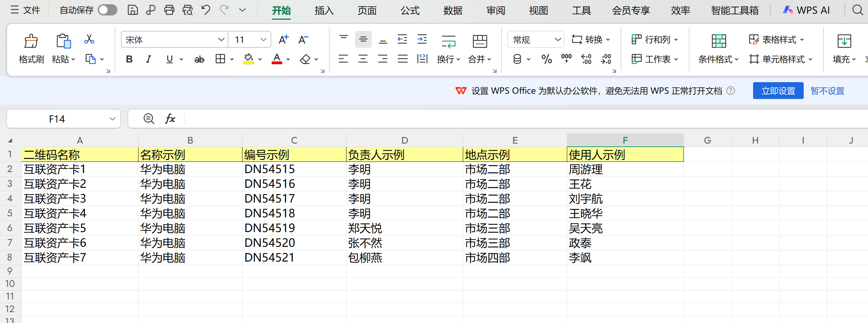Screen dimensions: 868x323
Task: Switch to the Formulas (公式) tab
Action: [410, 11]
